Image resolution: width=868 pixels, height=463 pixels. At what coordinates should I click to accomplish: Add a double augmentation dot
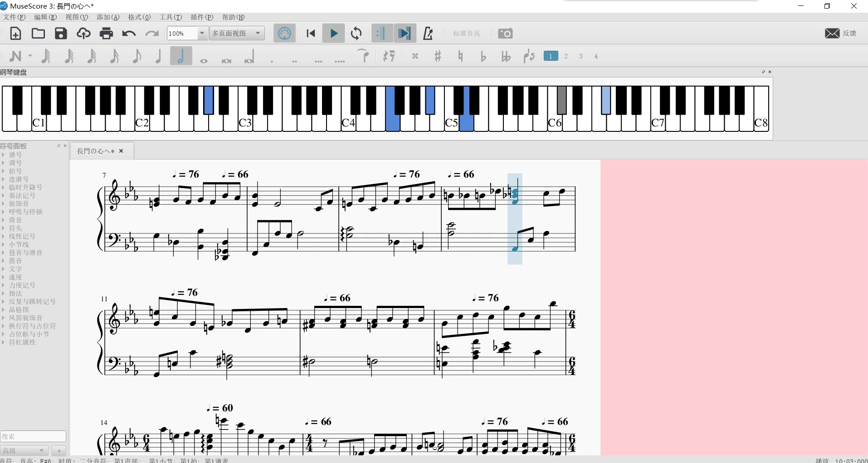295,62
